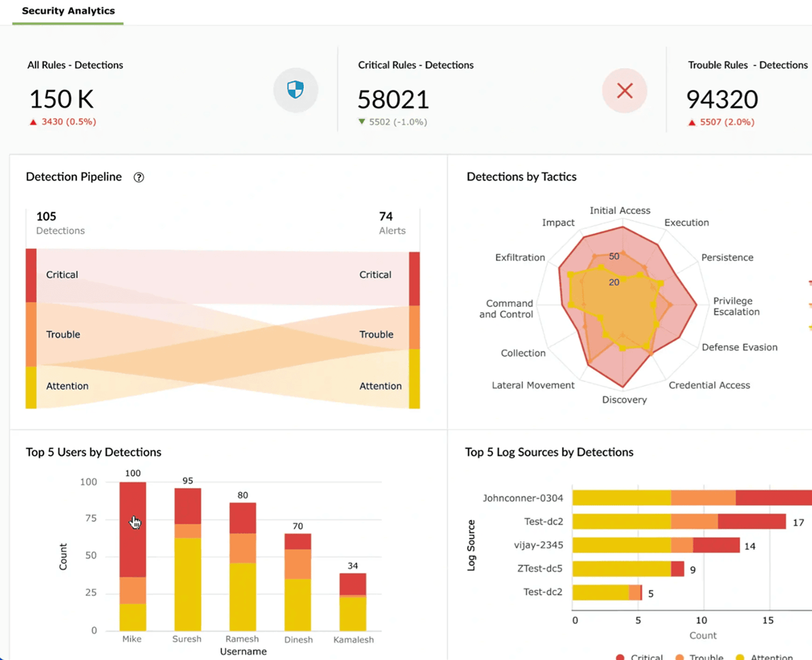Click the Initial Access radar axis label
The height and width of the screenshot is (660, 812).
pos(620,211)
